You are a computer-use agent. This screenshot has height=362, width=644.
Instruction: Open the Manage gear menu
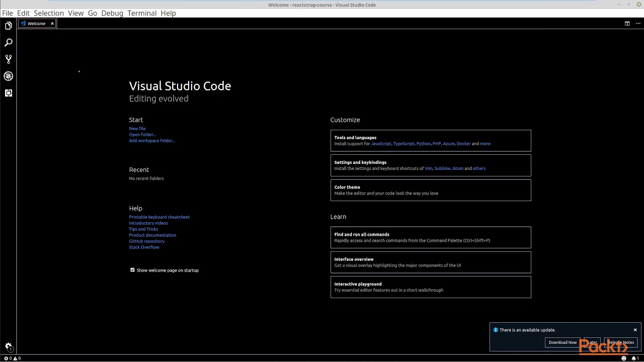point(8,347)
